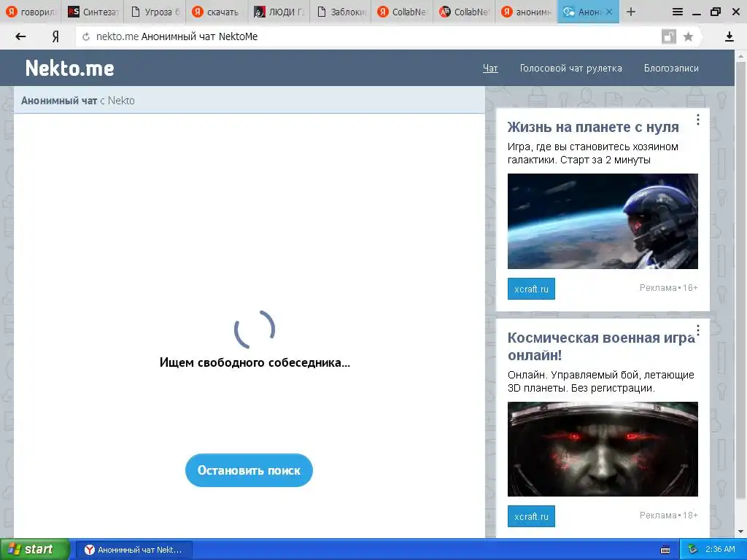The height and width of the screenshot is (560, 747).
Task: Click Ищем свободного собеседника... text
Action: point(255,363)
